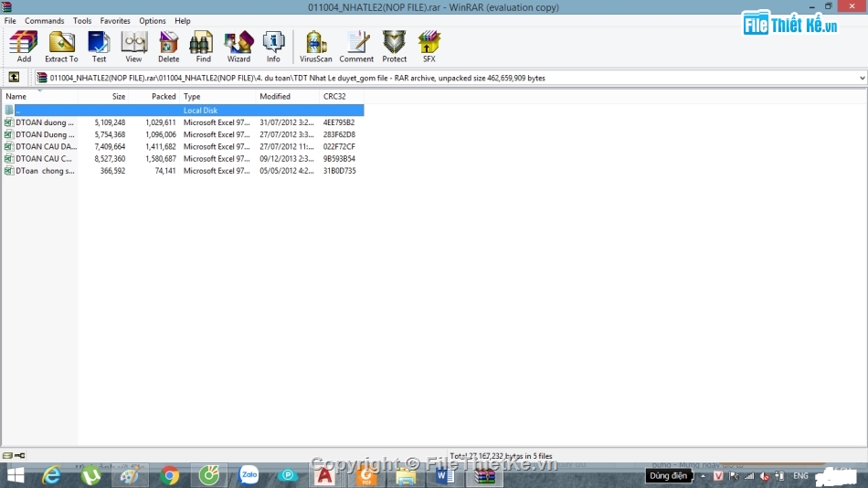Click the View toolbar icon
The image size is (868, 488).
[x=133, y=47]
